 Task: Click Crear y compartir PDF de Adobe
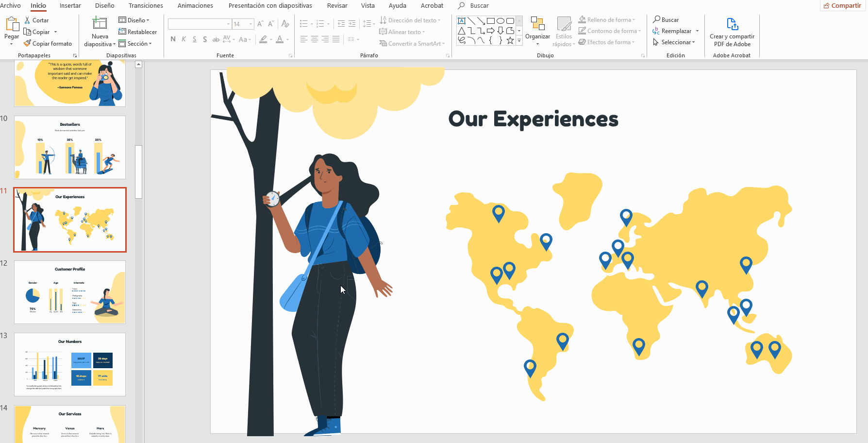732,32
